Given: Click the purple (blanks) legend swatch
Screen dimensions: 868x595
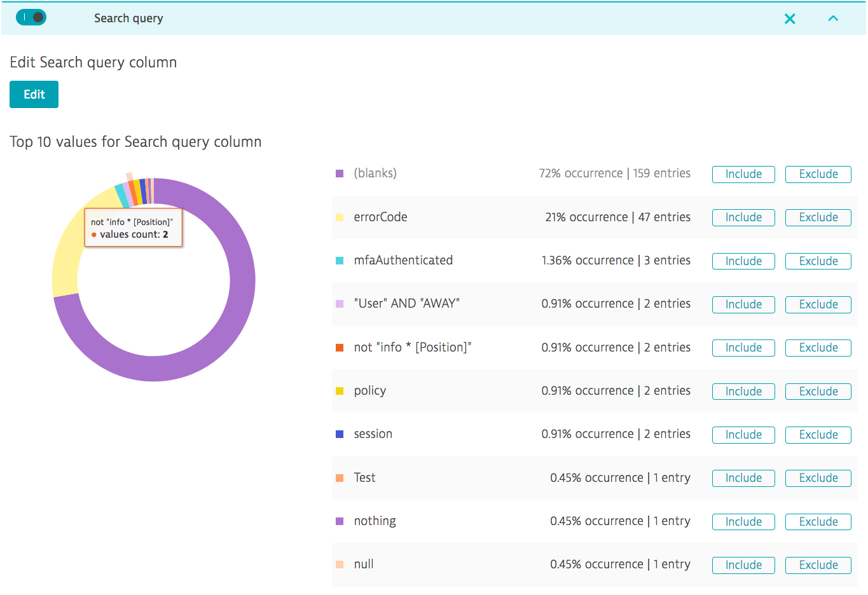Looking at the screenshot, I should point(340,174).
